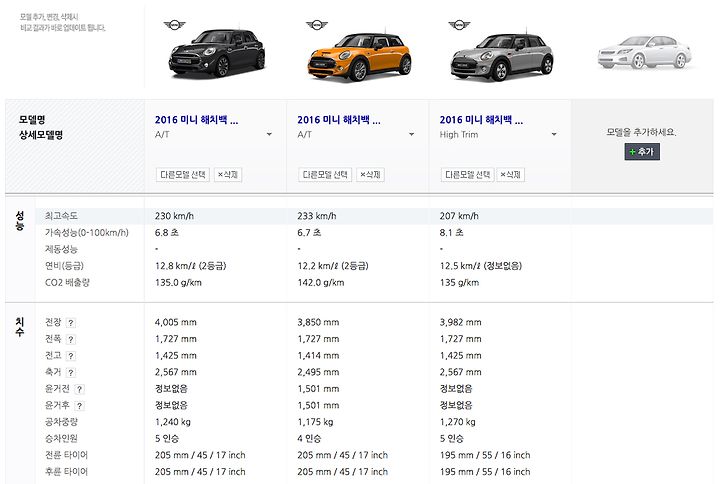Click the 후륜 타이어 row label
This screenshot has height=484, width=720.
[66, 472]
